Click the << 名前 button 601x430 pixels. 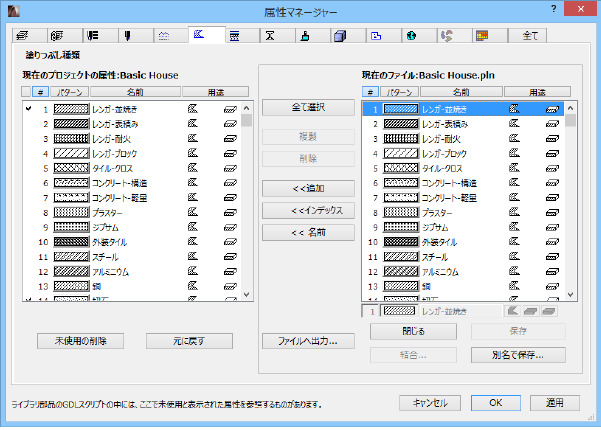[308, 233]
